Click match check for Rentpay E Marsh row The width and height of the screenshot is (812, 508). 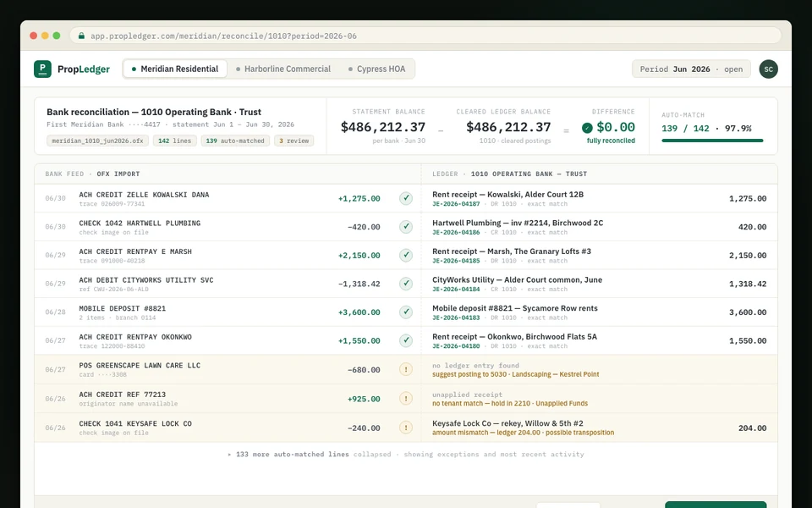point(405,255)
